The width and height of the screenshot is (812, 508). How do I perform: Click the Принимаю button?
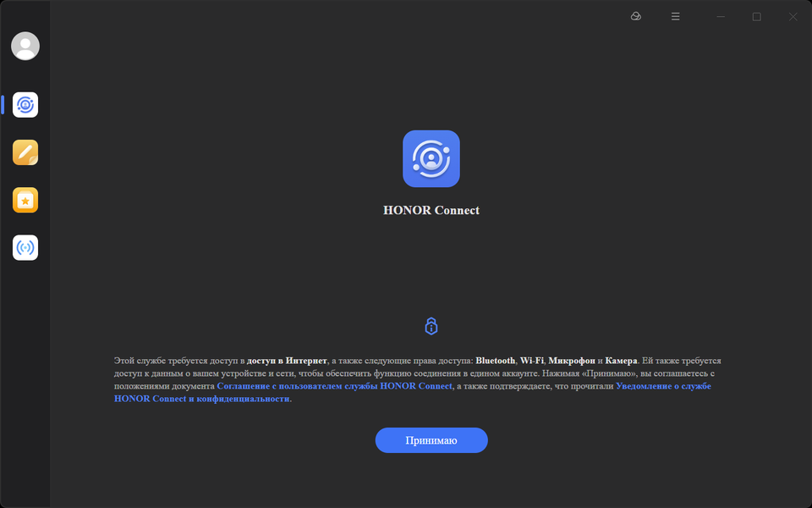[x=431, y=440]
